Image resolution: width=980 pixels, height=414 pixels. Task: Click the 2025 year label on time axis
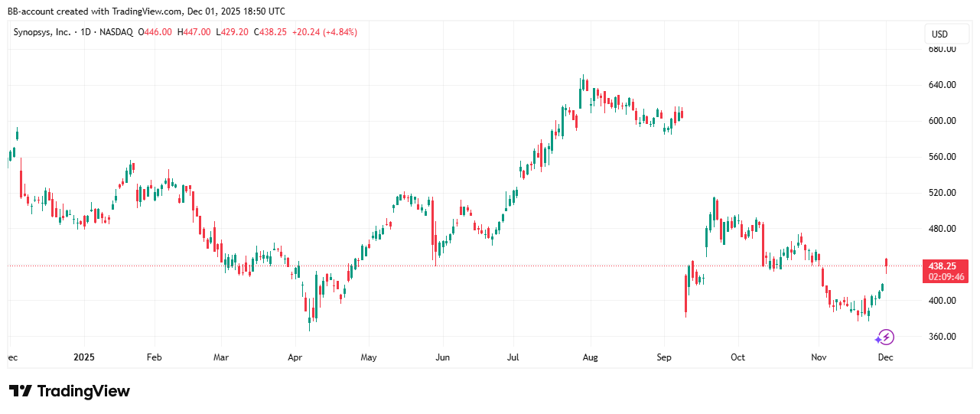[84, 357]
